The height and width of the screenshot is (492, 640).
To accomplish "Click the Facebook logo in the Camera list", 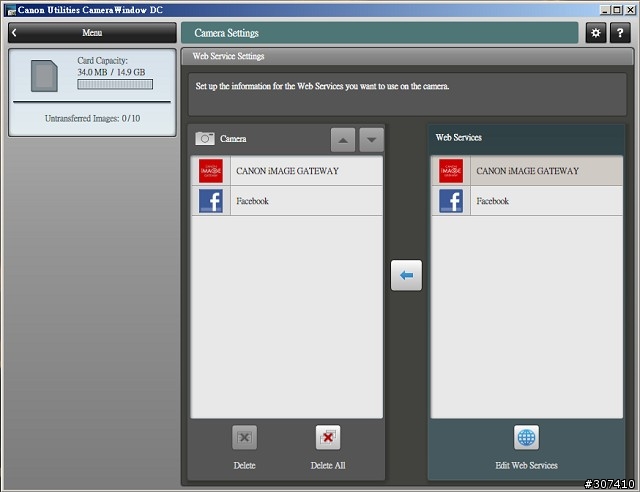I will coord(211,201).
